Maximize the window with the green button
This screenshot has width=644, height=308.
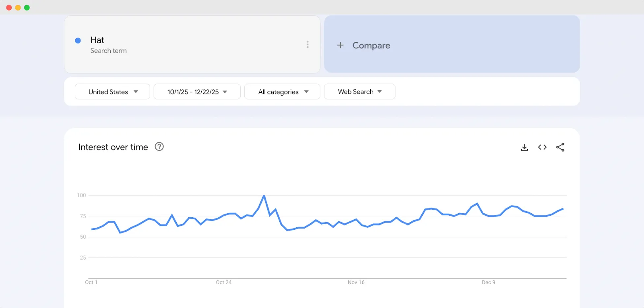[x=27, y=8]
